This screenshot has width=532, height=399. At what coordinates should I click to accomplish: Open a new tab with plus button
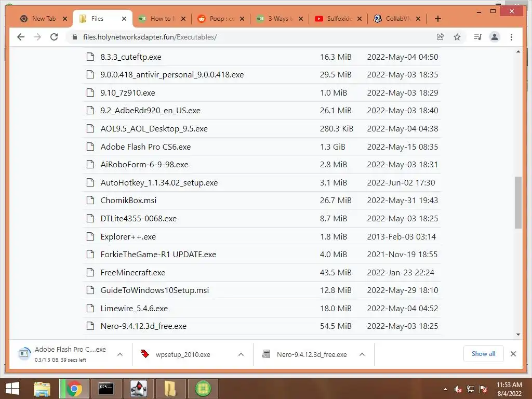[438, 19]
